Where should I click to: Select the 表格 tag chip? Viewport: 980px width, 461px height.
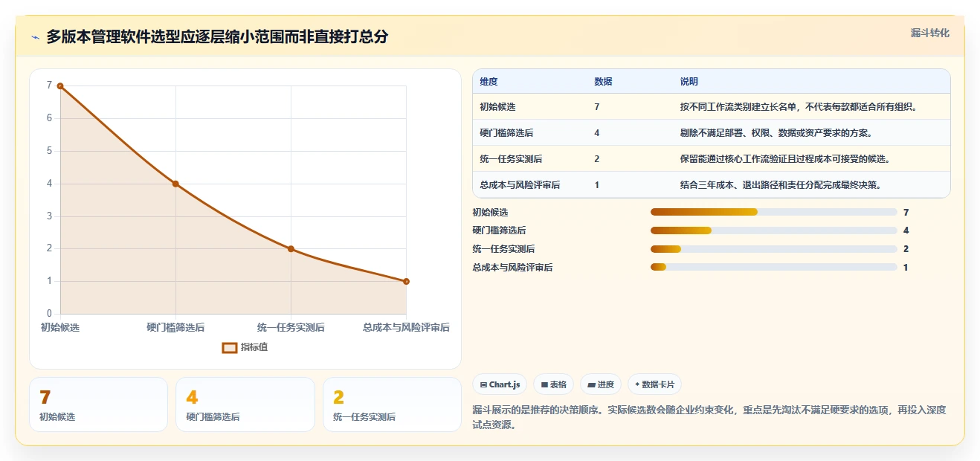[x=554, y=384]
